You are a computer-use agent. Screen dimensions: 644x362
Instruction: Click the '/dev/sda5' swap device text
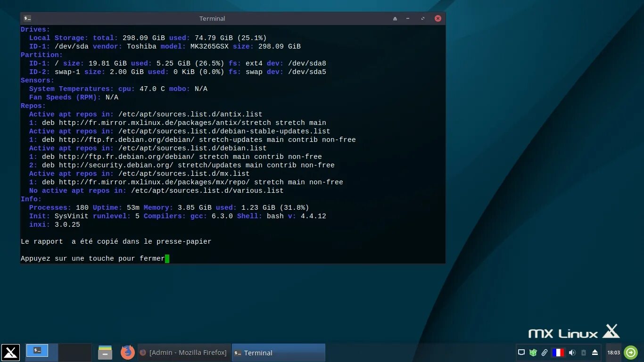click(307, 72)
